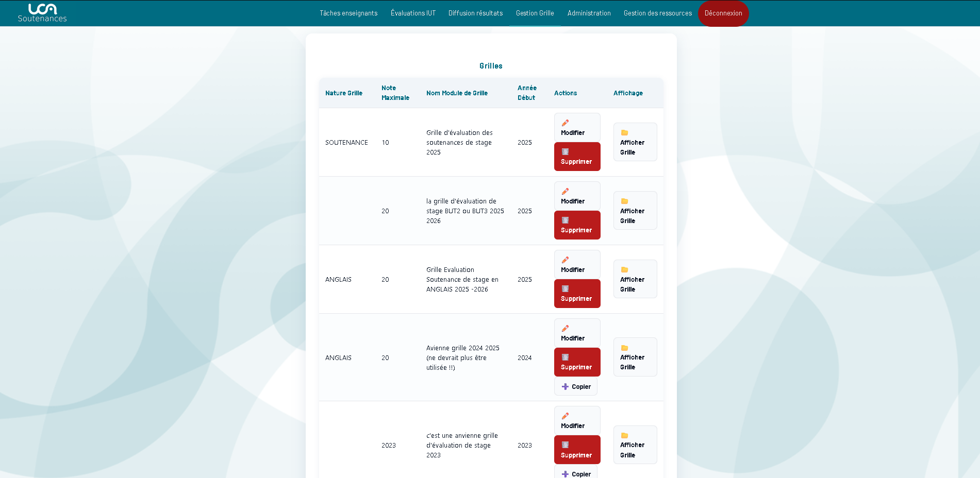This screenshot has width=980, height=478.
Task: Open Évaluations IUT
Action: (413, 13)
